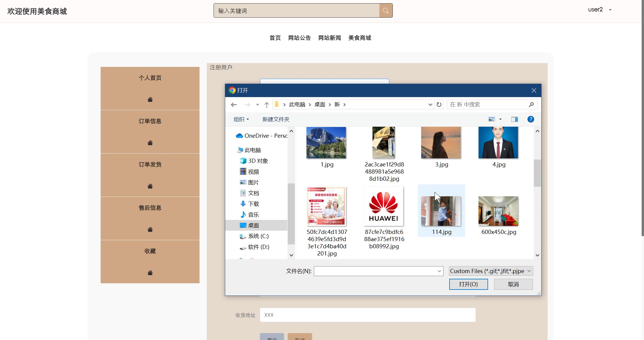
Task: Go to 首页 navigation tab
Action: coord(275,38)
